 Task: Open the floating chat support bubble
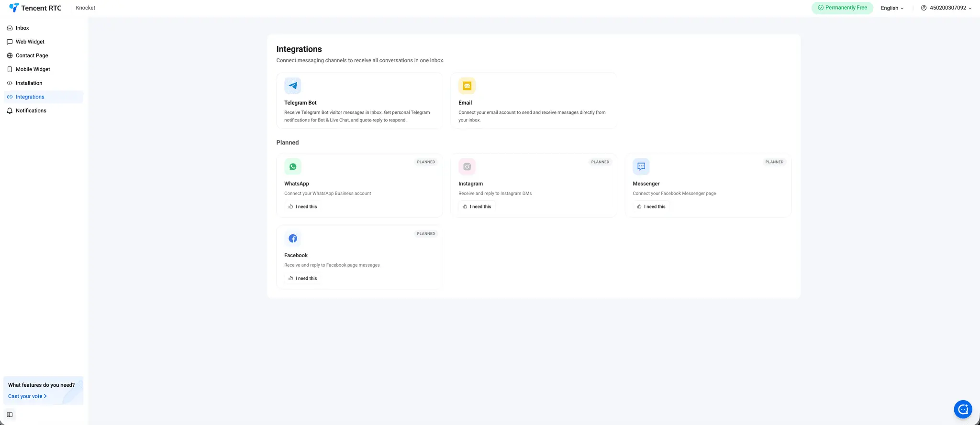[x=963, y=409]
